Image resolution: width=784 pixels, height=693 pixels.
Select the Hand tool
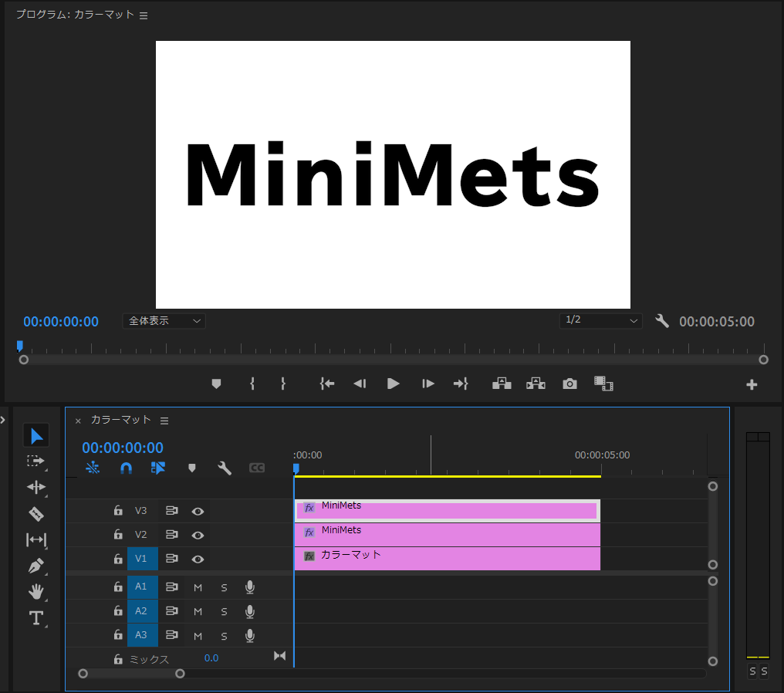pos(35,591)
